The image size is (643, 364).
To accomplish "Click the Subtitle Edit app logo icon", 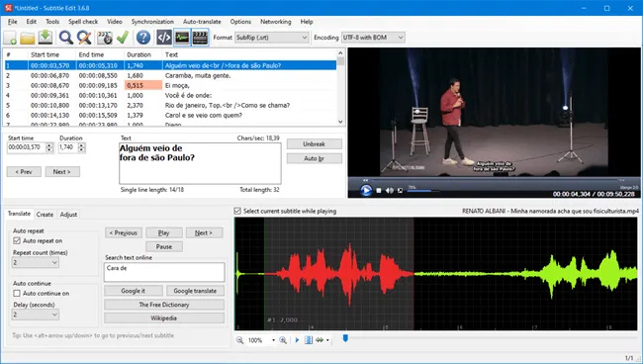I will (8, 8).
